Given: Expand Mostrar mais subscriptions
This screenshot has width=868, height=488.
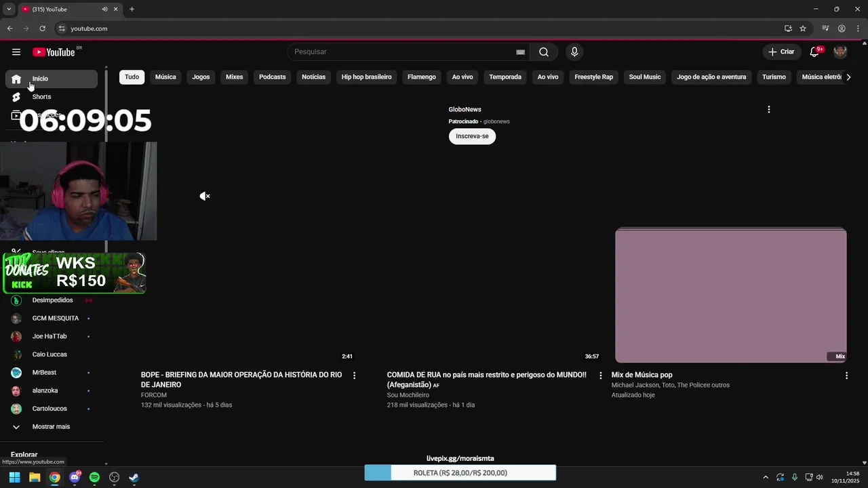Looking at the screenshot, I should pos(52,427).
